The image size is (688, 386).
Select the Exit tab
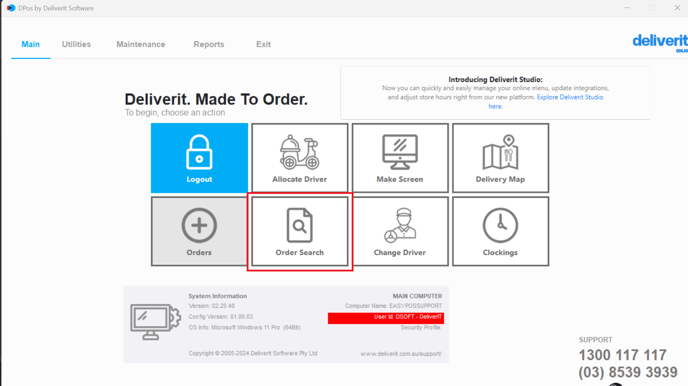pyautogui.click(x=263, y=44)
